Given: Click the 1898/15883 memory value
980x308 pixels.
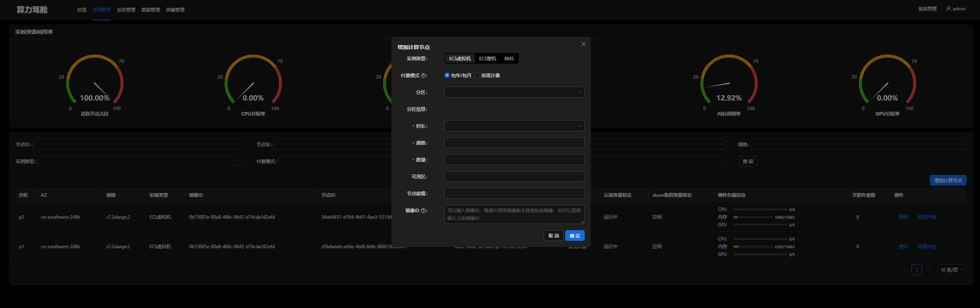Looking at the screenshot, I should click(784, 217).
